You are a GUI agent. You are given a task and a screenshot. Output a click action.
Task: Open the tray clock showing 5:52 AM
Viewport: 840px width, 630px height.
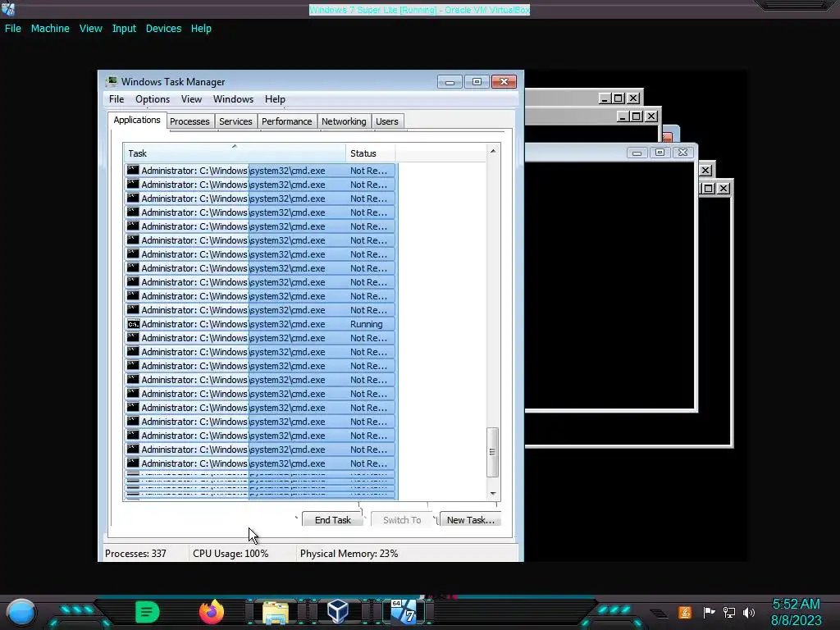[796, 612]
